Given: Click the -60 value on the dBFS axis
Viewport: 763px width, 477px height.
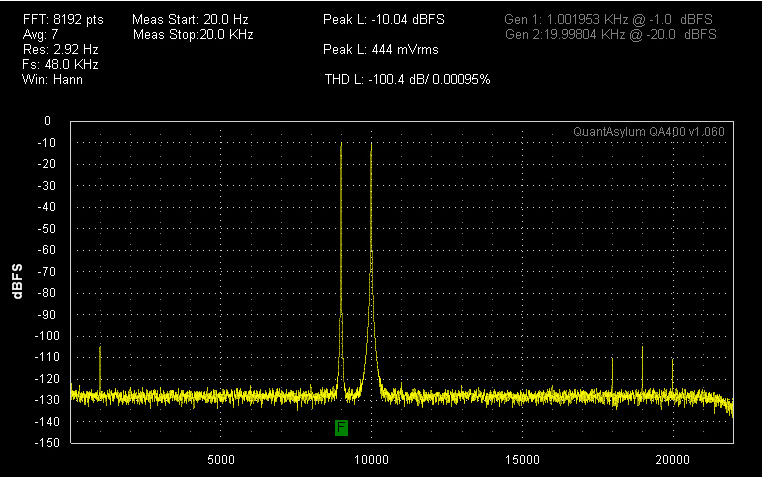Looking at the screenshot, I should click(x=47, y=250).
